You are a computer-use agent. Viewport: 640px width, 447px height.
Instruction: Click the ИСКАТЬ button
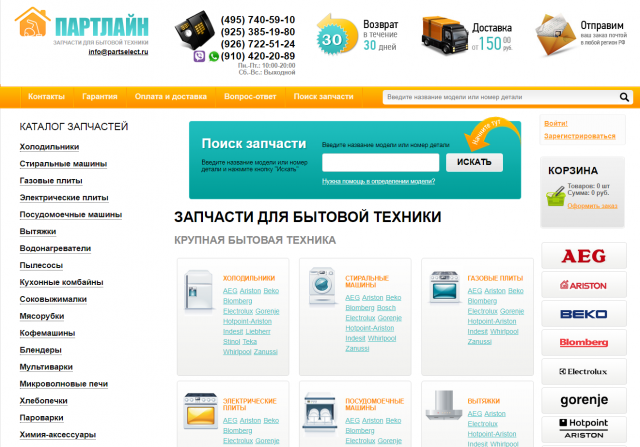tap(474, 162)
